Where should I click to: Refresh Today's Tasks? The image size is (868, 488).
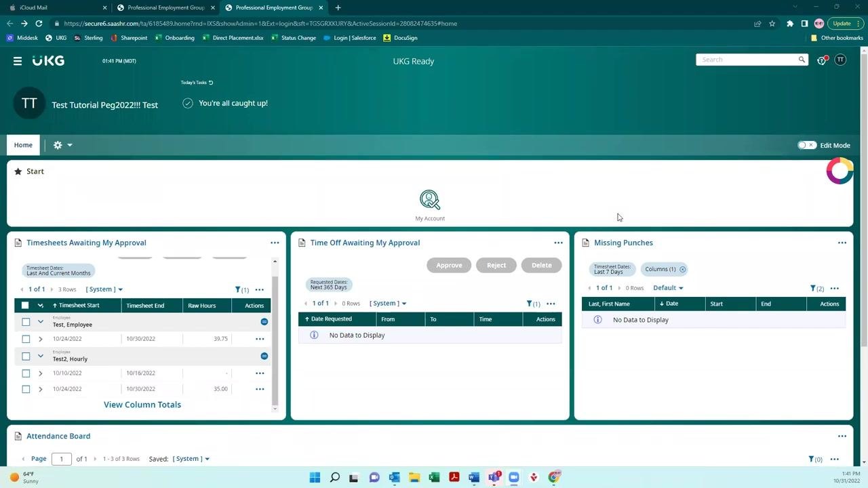tap(211, 83)
